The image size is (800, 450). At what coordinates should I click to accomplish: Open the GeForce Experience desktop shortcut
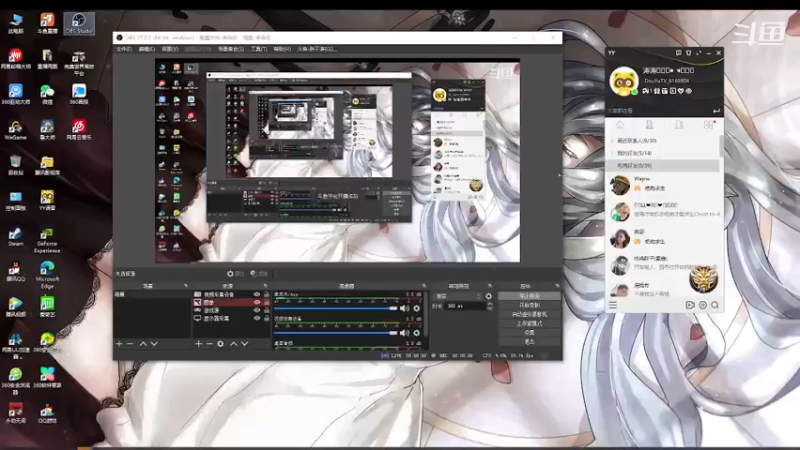[x=47, y=240]
